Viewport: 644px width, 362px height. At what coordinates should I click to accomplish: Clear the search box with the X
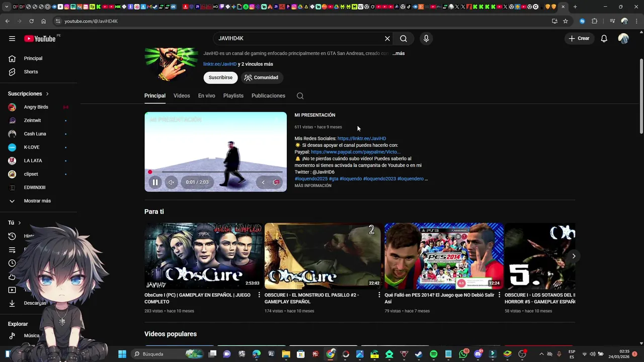point(387,38)
